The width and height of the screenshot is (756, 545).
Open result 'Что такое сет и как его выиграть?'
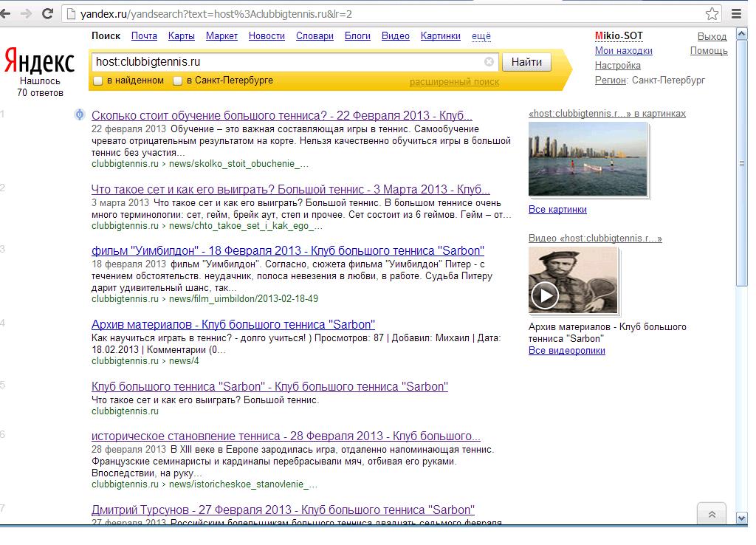[x=291, y=190]
